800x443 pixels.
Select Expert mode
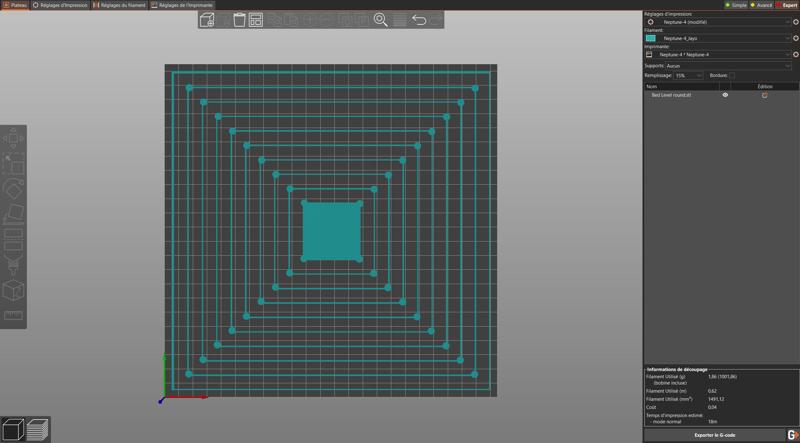click(x=786, y=5)
